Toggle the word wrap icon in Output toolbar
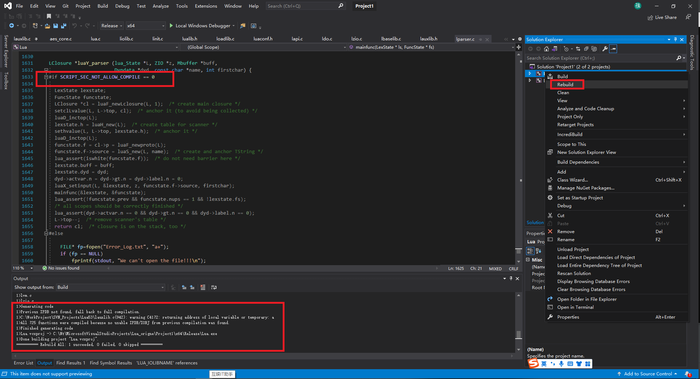Screen dimensions: 700x379 click(x=214, y=287)
